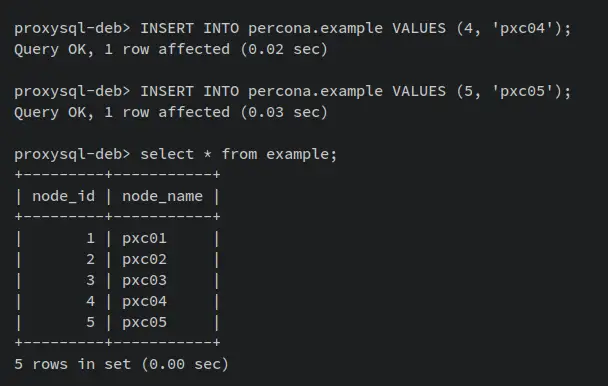Click the word VALUES in second INSERT

click(x=419, y=92)
